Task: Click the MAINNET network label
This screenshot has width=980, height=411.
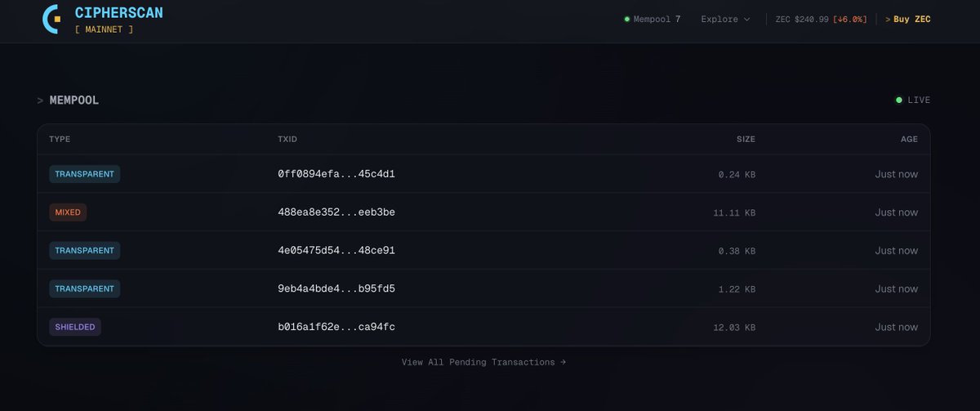Action: [x=104, y=29]
